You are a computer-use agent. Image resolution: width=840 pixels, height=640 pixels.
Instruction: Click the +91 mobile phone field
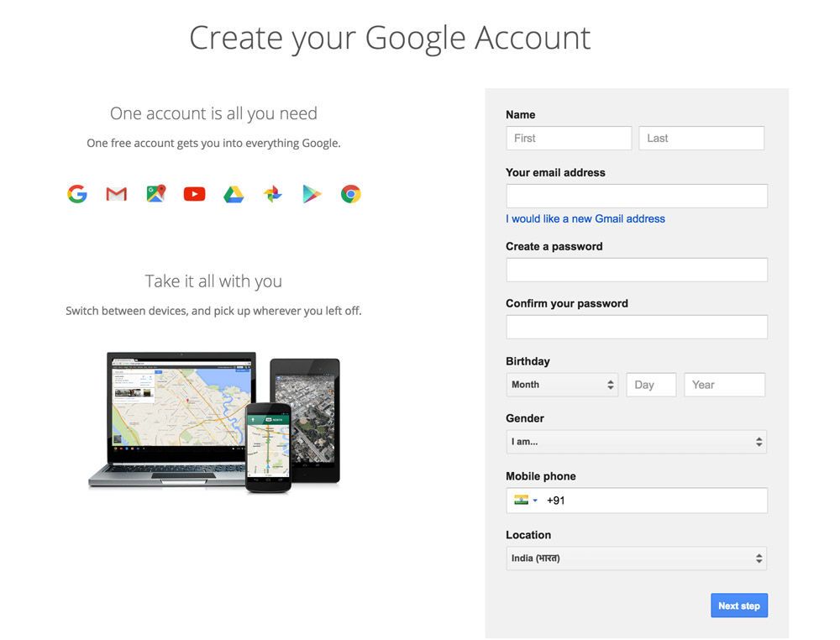tap(637, 501)
